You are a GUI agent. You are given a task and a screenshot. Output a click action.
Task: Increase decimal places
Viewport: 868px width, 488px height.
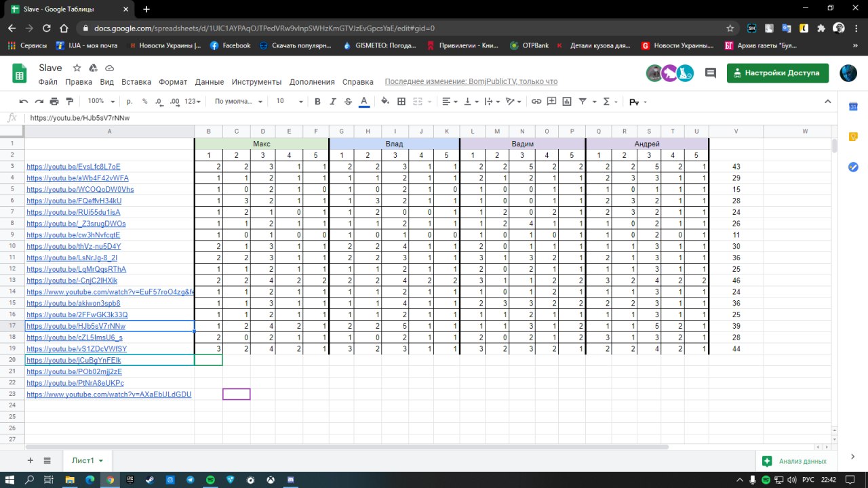pos(174,102)
